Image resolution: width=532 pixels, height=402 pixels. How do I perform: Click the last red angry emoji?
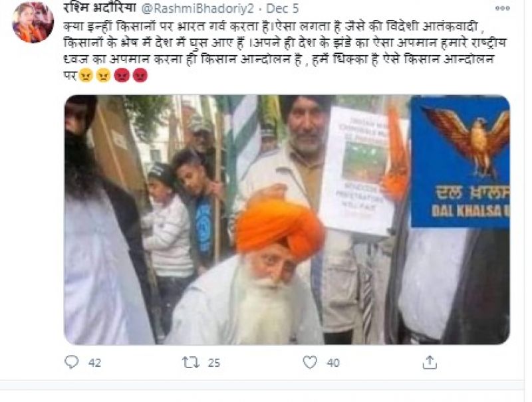[140, 75]
